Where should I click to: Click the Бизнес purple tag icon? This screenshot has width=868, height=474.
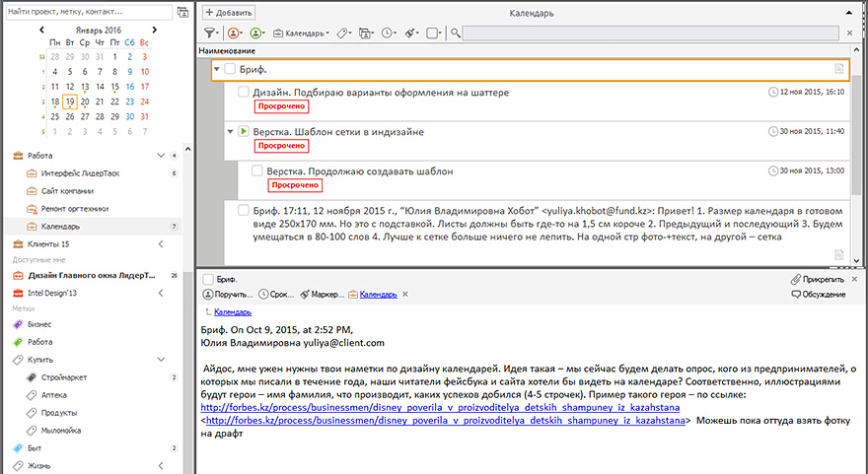click(18, 324)
